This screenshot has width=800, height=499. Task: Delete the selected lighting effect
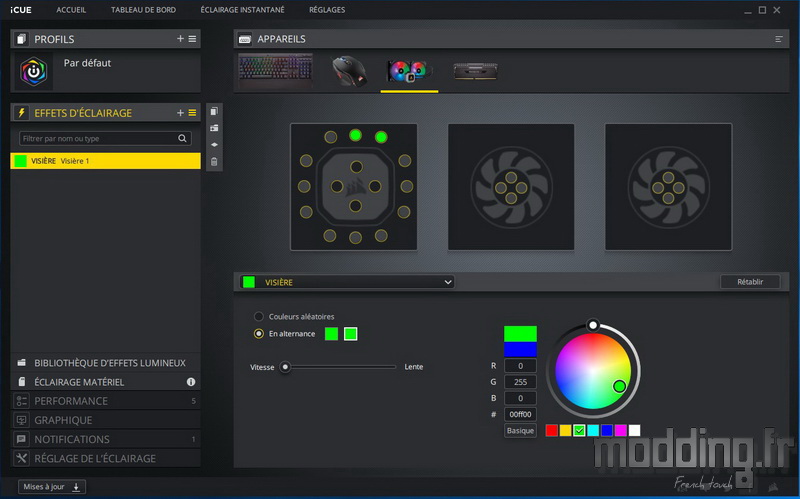click(214, 162)
